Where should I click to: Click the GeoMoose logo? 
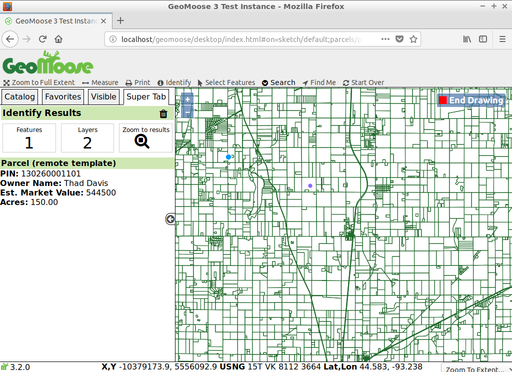[x=48, y=63]
